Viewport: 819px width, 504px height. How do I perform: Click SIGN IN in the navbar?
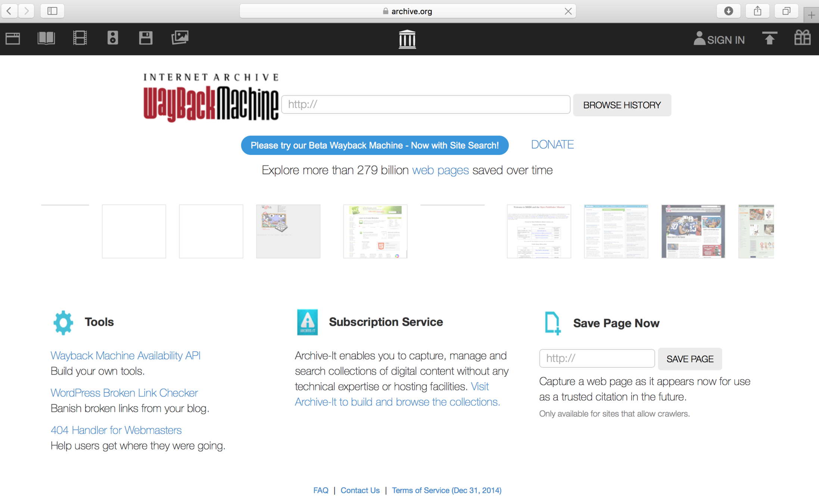[x=719, y=40]
